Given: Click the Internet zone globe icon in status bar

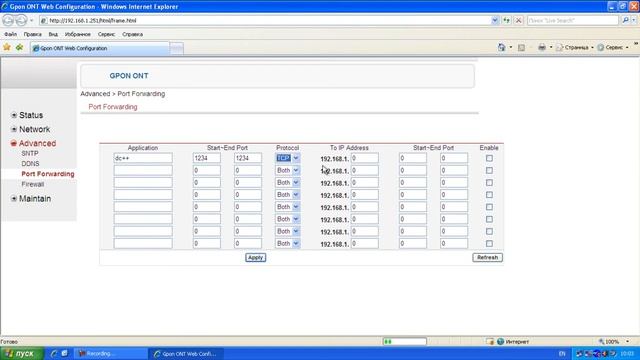Looking at the screenshot, I should tap(500, 341).
